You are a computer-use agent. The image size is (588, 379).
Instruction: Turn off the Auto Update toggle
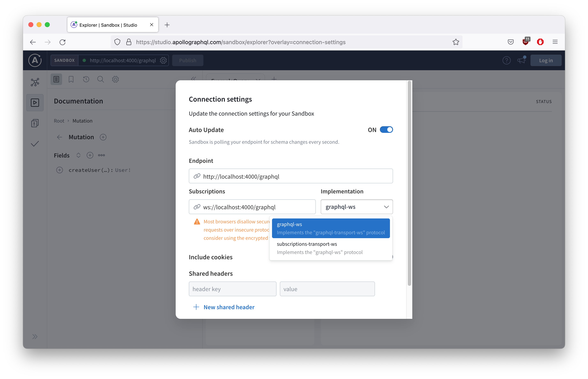click(x=386, y=130)
